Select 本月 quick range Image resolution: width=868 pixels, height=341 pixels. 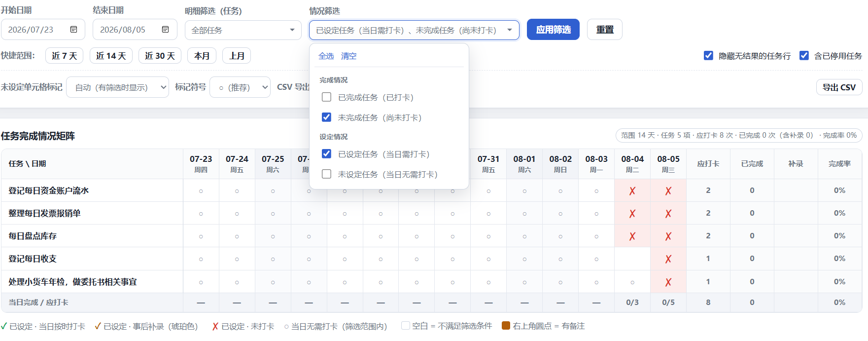tap(202, 56)
